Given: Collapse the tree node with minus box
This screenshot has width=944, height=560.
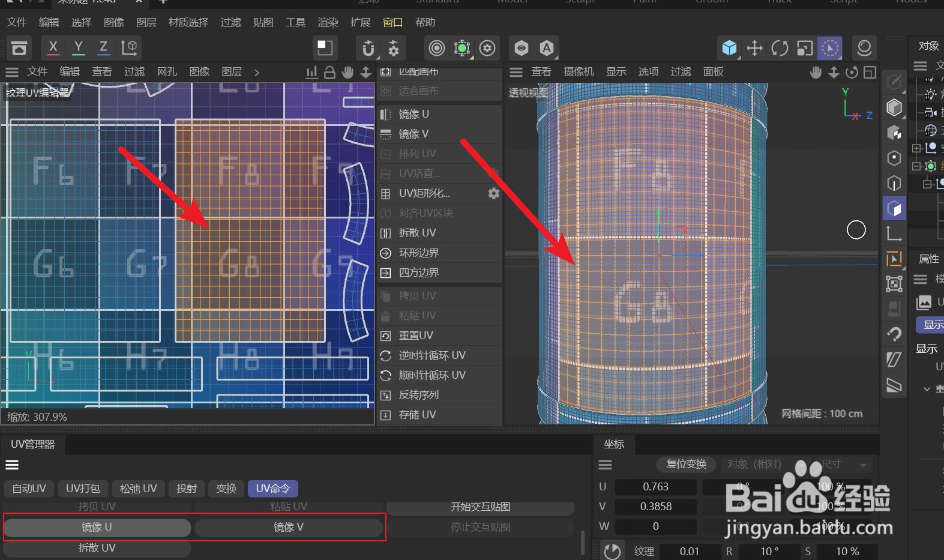Looking at the screenshot, I should [x=916, y=166].
